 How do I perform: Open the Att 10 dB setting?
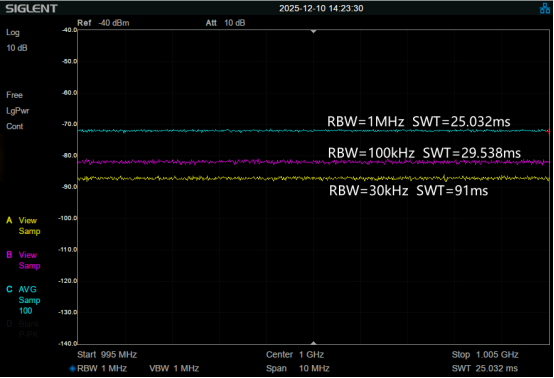(225, 23)
